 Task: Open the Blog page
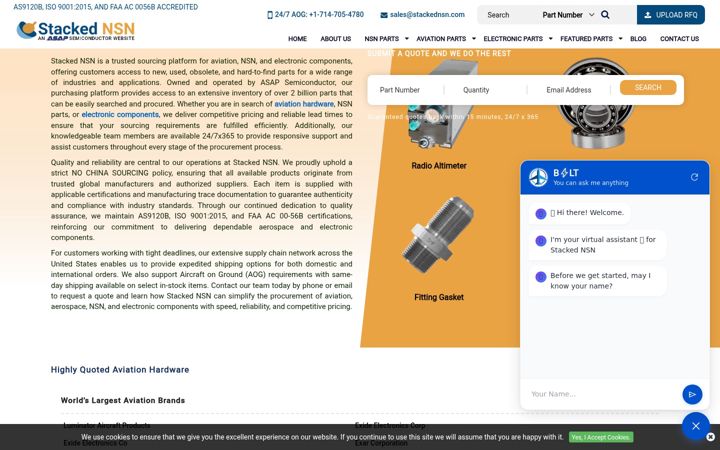[x=638, y=39]
